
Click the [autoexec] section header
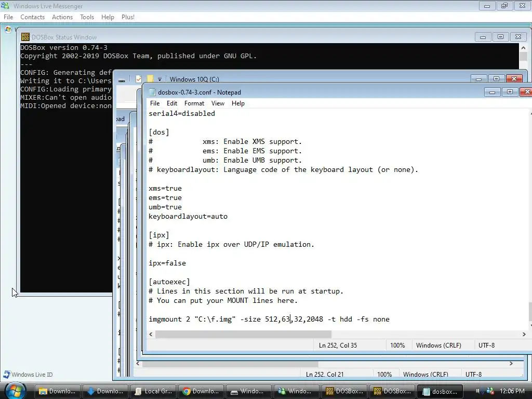click(x=169, y=282)
